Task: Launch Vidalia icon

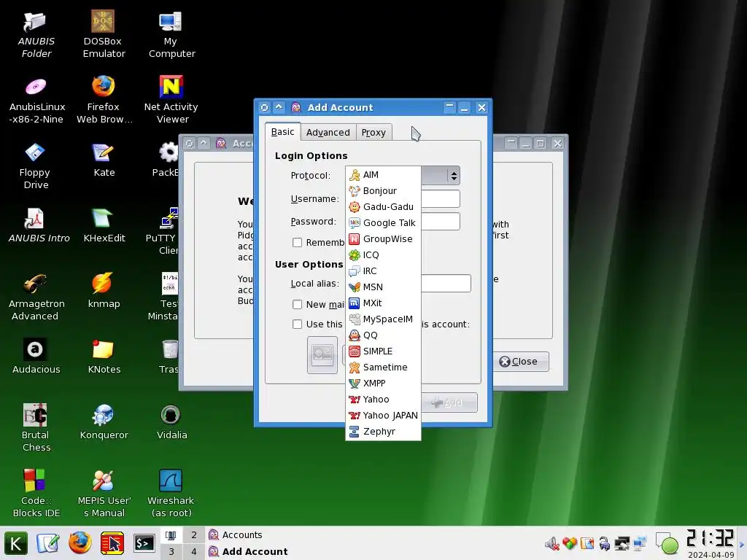Action: coord(171,422)
